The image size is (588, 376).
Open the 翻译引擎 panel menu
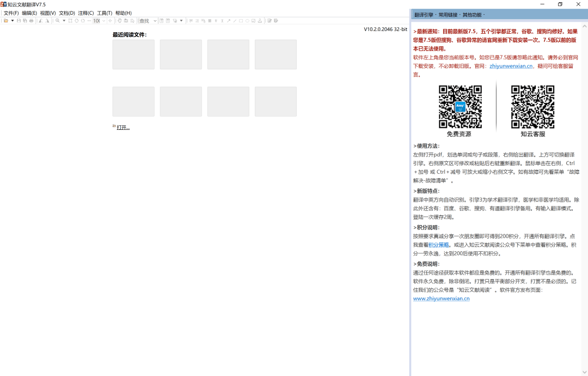[x=424, y=15]
